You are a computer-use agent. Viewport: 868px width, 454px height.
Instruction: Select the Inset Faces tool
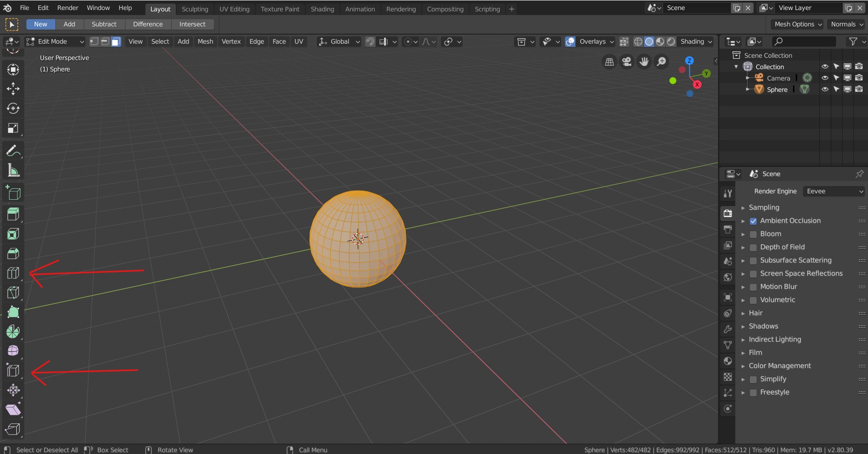[x=13, y=234]
